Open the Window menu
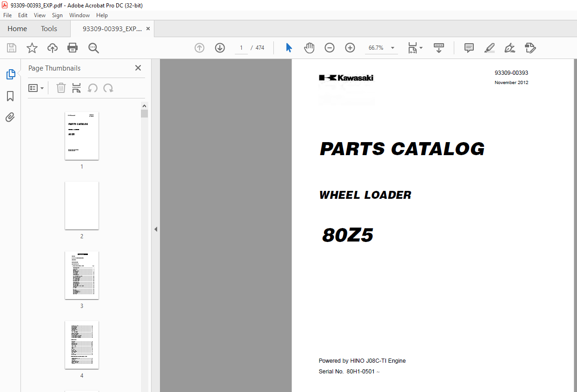Image resolution: width=577 pixels, height=392 pixels. pyautogui.click(x=80, y=15)
